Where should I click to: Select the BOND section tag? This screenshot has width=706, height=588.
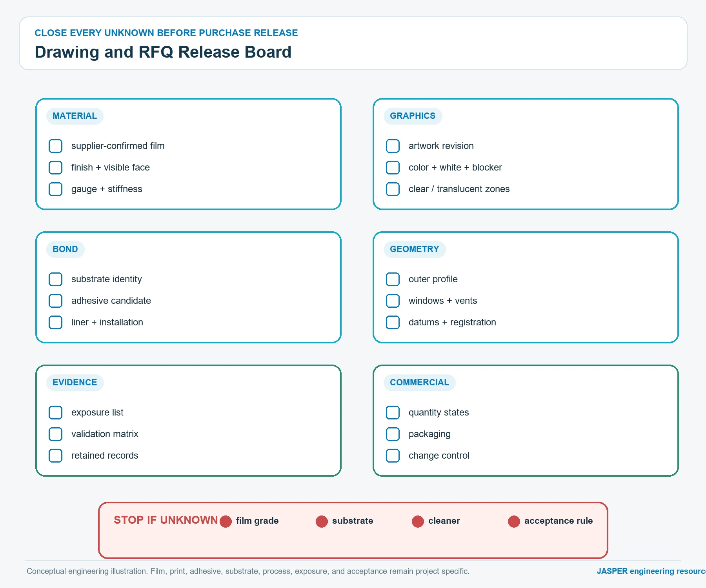[65, 249]
